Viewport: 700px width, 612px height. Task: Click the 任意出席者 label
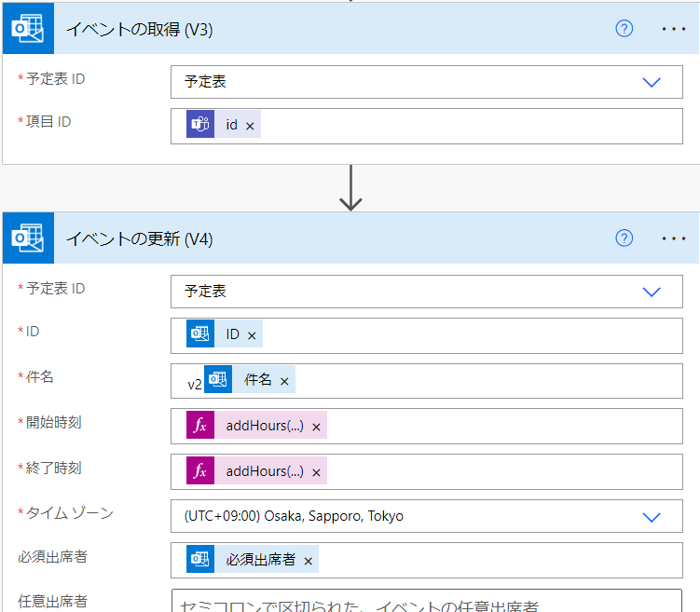53,601
